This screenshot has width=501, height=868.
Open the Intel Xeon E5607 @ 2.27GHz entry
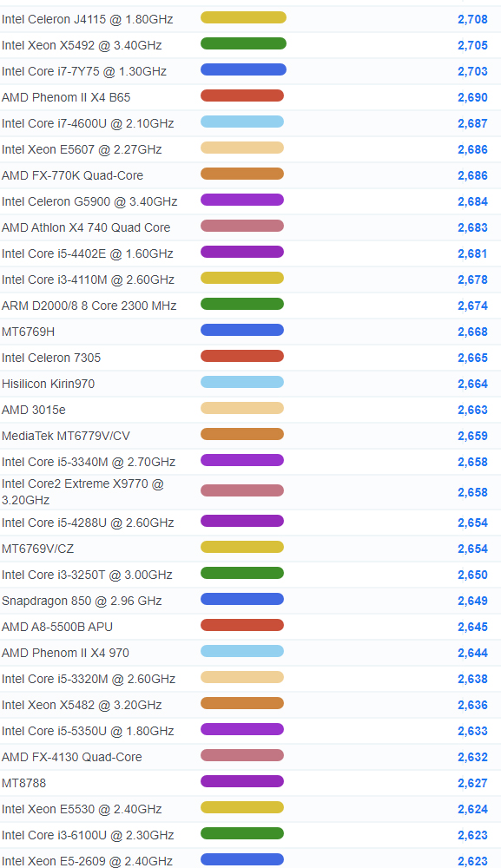tap(82, 149)
